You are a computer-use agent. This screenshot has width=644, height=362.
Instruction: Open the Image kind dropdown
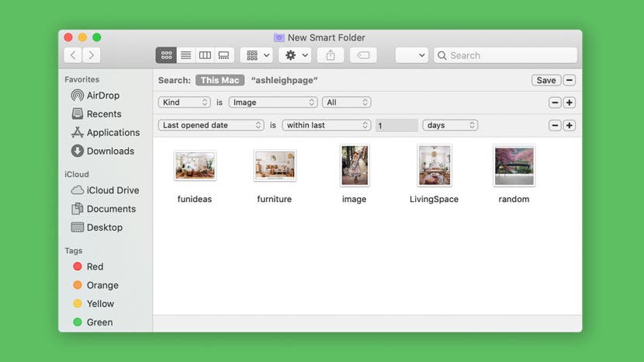click(x=273, y=103)
